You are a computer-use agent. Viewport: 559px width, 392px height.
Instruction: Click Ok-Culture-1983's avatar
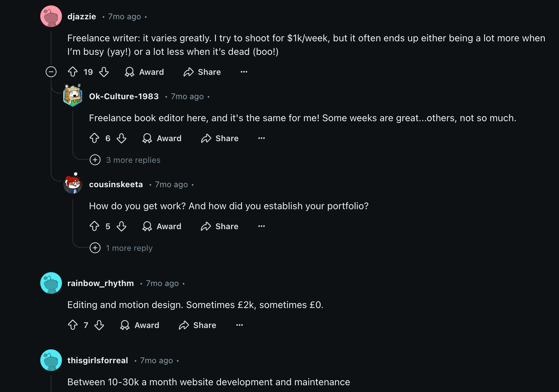(x=72, y=96)
